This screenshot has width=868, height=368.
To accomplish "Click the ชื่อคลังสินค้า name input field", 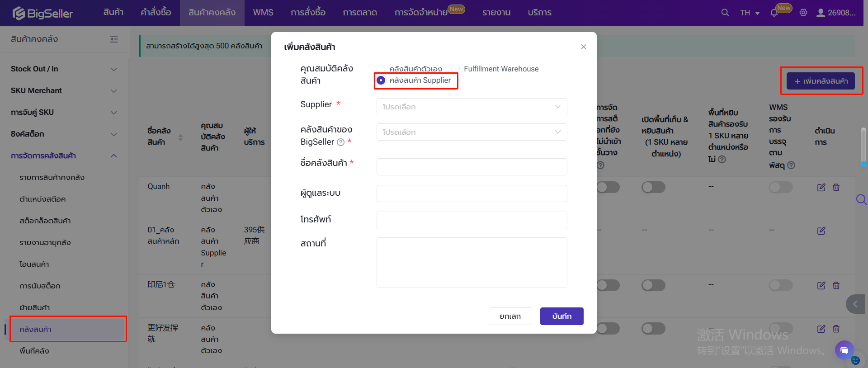I will pyautogui.click(x=472, y=167).
